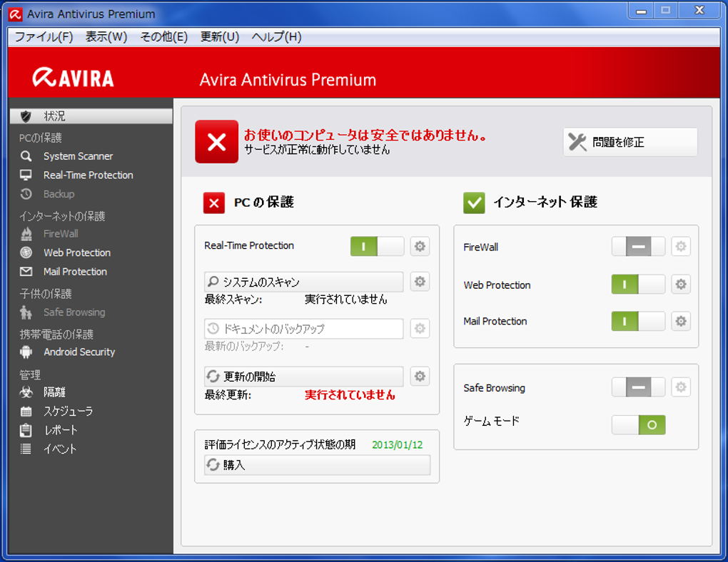The height and width of the screenshot is (562, 728).
Task: Open システムのスキャン settings gear
Action: [x=420, y=281]
